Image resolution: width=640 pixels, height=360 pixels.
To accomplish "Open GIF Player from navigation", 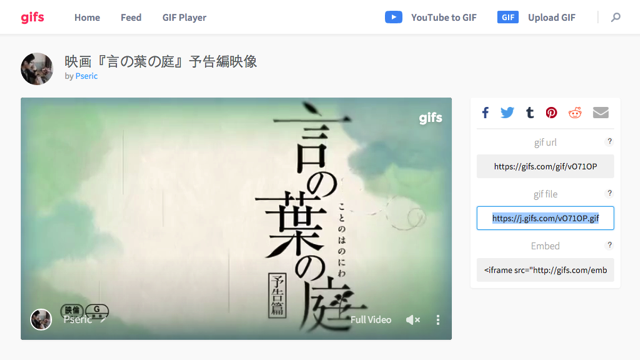I will click(184, 18).
